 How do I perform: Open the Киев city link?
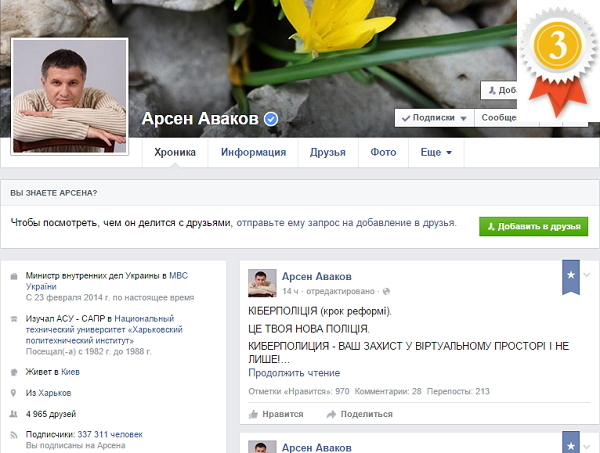click(70, 372)
